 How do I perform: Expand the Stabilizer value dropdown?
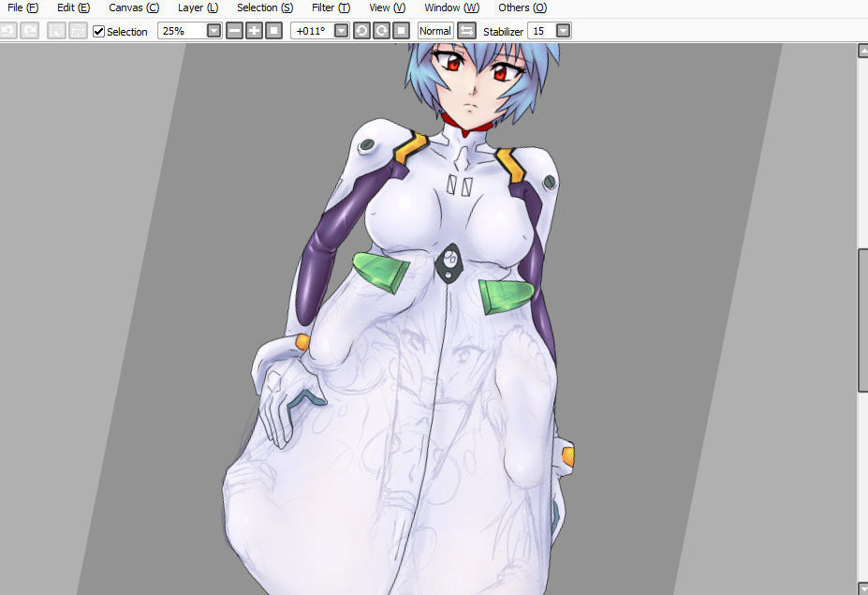(563, 31)
